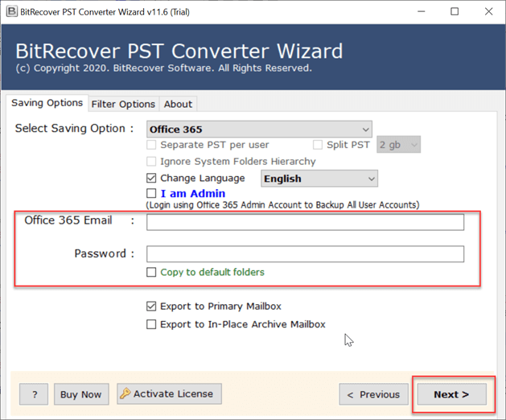Click the Office 365 Email input field

(x=305, y=222)
